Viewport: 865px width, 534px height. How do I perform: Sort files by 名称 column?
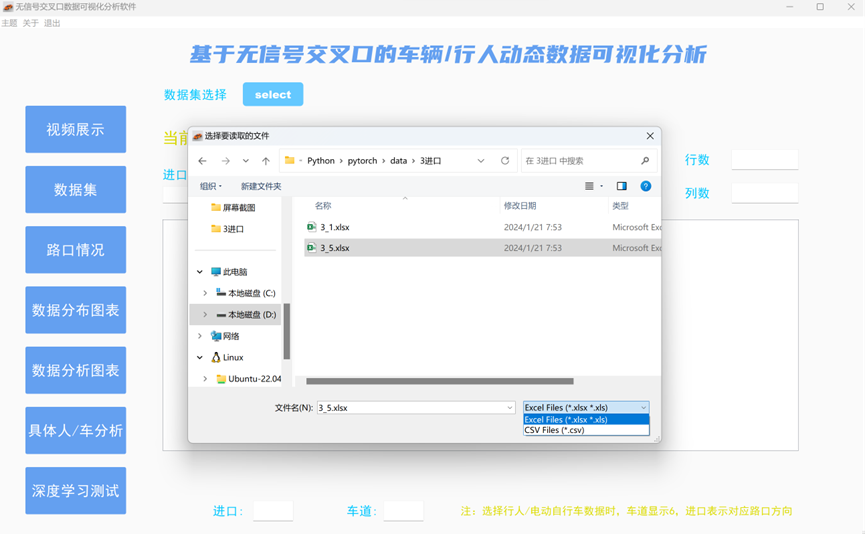pyautogui.click(x=323, y=206)
